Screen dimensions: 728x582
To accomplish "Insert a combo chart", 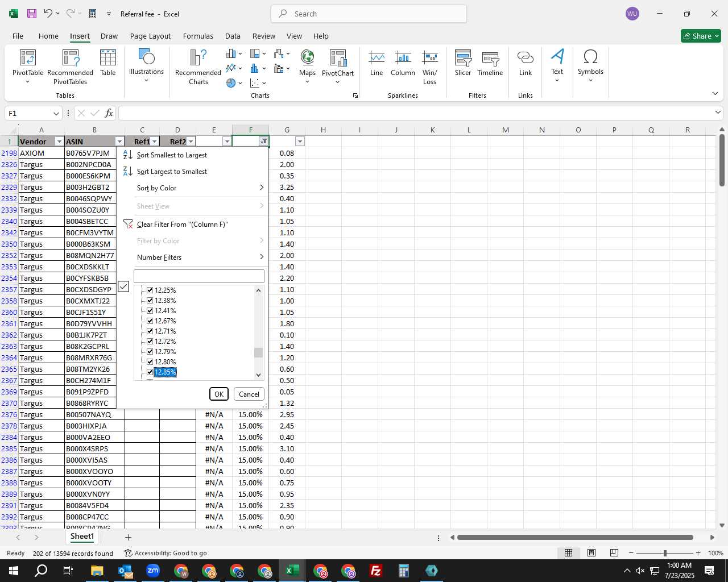I will click(x=282, y=68).
